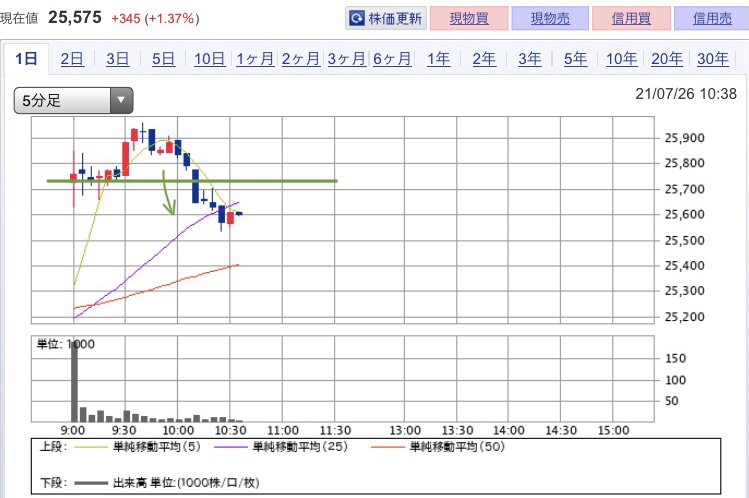Image resolution: width=749 pixels, height=498 pixels.
Task: Switch to the 5年 chart tab
Action: pyautogui.click(x=575, y=59)
